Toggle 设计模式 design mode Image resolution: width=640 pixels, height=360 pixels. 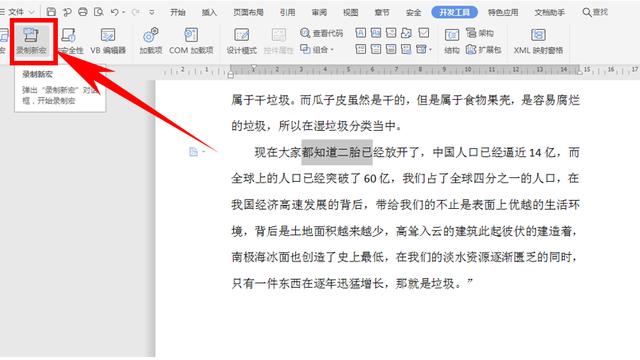pyautogui.click(x=242, y=41)
